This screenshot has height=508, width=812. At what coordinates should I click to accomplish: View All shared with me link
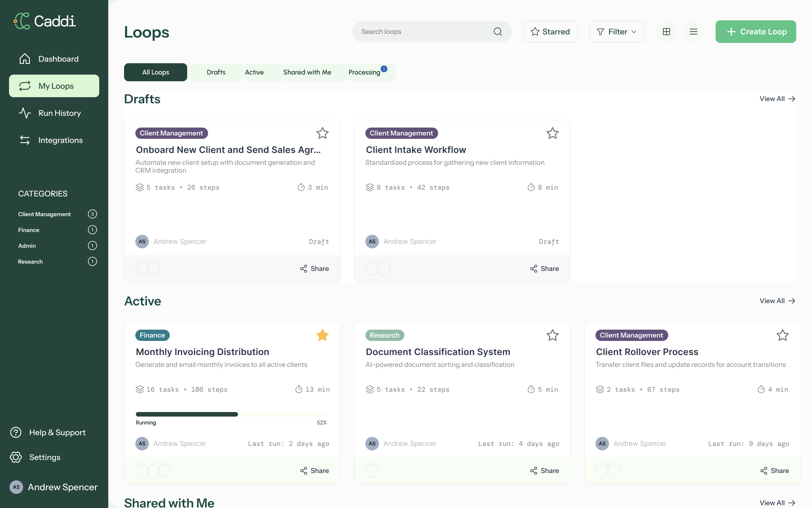(x=777, y=503)
